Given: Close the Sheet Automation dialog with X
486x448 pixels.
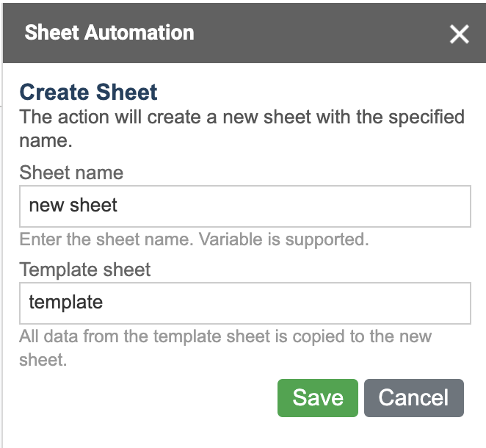Looking at the screenshot, I should tap(459, 34).
